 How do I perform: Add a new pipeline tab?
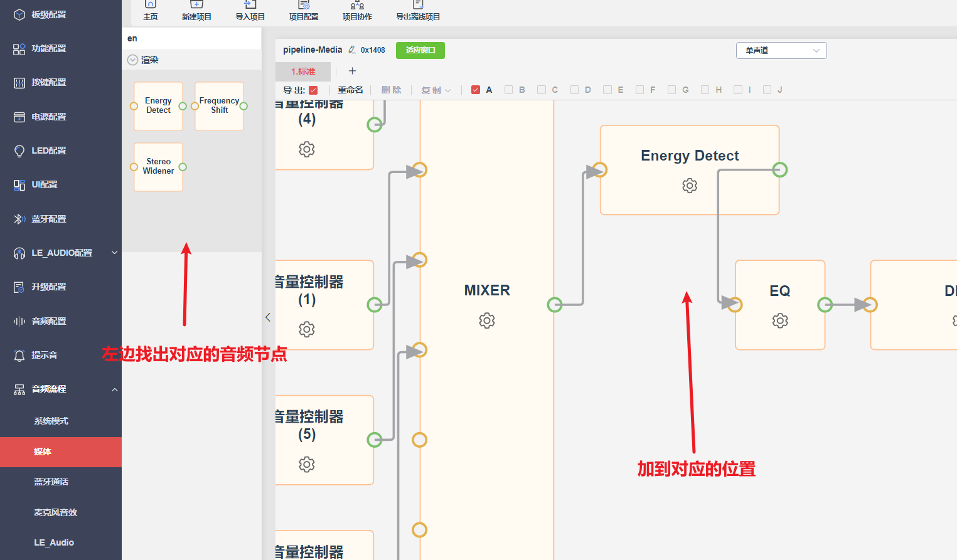(352, 71)
